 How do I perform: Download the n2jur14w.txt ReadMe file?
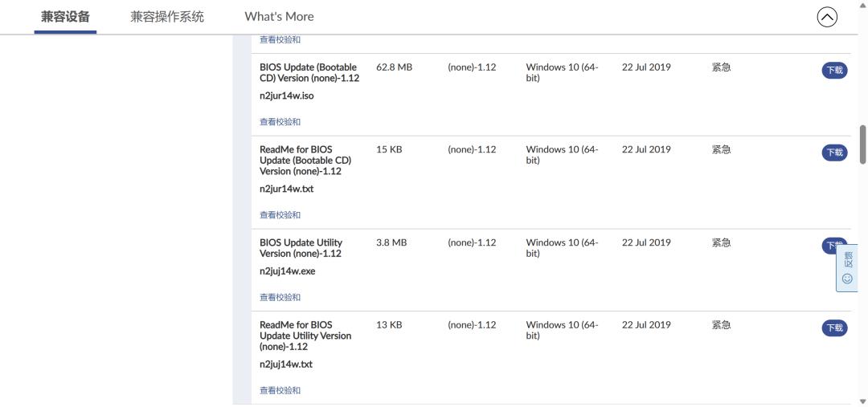(x=834, y=153)
